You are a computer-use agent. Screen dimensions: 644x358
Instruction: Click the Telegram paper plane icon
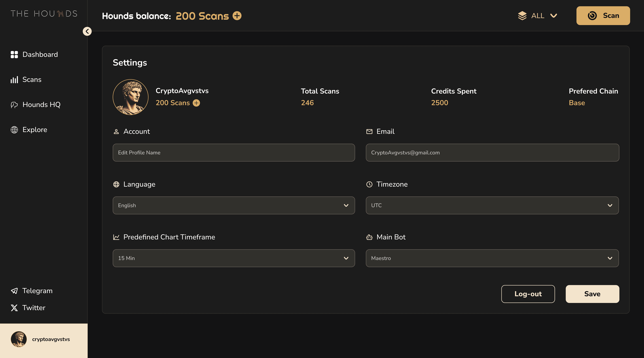click(14, 291)
